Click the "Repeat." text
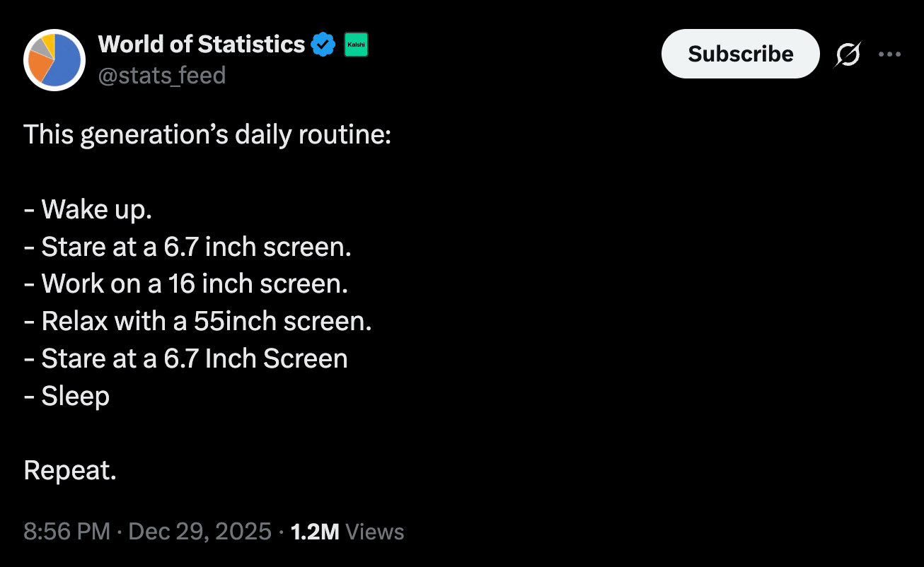The height and width of the screenshot is (567, 924). tap(70, 470)
